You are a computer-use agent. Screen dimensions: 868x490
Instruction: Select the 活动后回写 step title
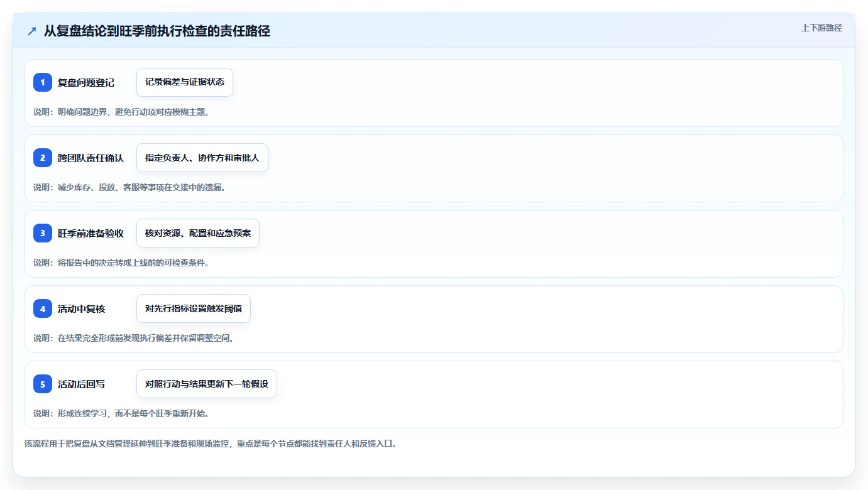(81, 384)
